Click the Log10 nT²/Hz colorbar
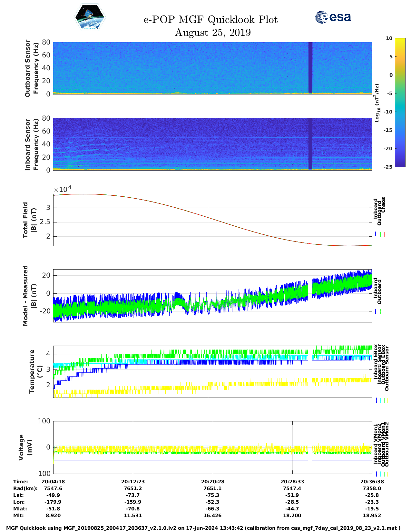The width and height of the screenshot is (411, 532). pos(391,102)
